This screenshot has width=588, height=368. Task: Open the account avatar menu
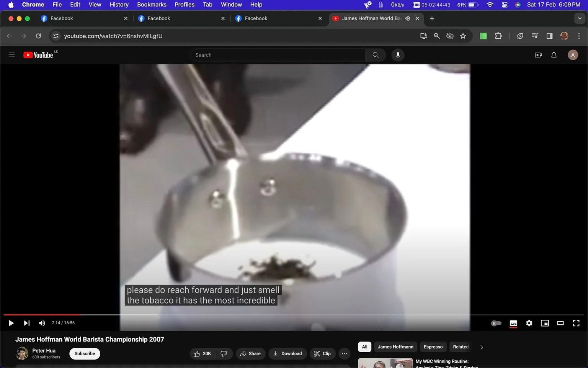click(x=573, y=55)
